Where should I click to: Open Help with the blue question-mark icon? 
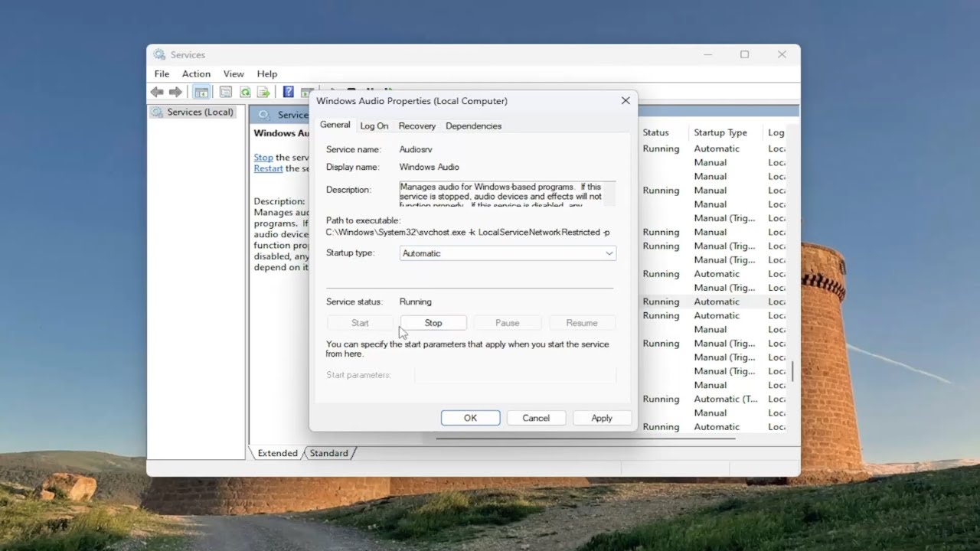point(288,92)
